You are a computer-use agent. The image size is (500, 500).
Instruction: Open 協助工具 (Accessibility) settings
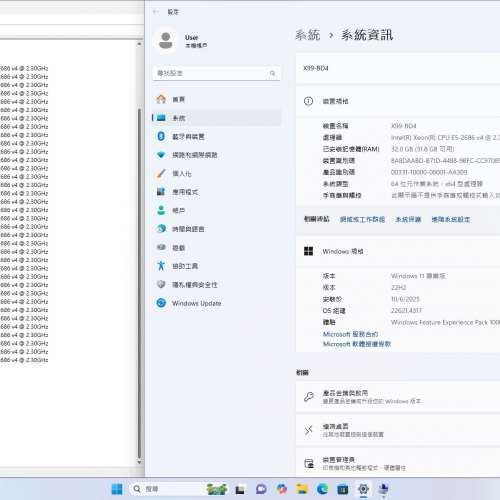(x=217, y=266)
